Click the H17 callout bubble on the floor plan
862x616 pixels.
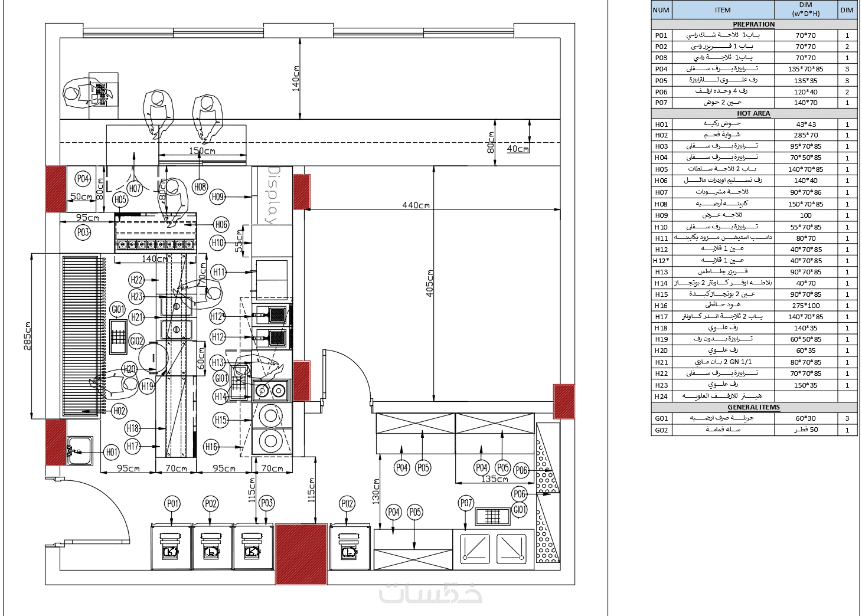(133, 446)
